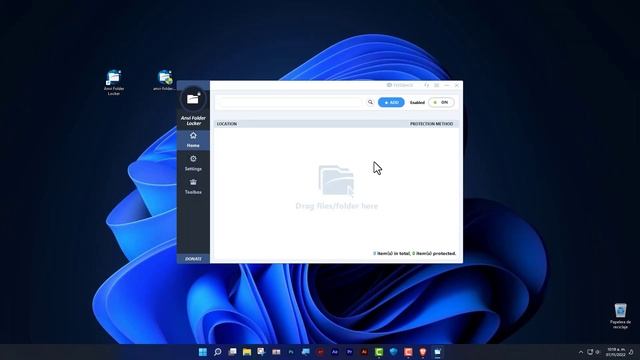This screenshot has width=640, height=360.
Task: Focus the search input field
Action: (290, 102)
